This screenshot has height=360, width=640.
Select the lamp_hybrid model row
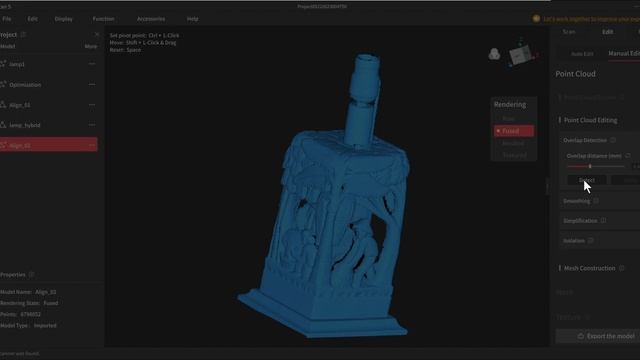point(48,125)
